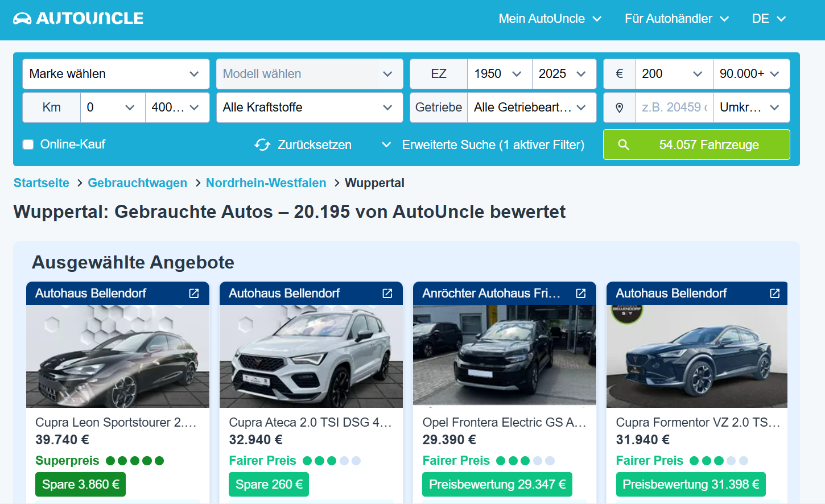Click the 39.740 € price

(x=62, y=440)
